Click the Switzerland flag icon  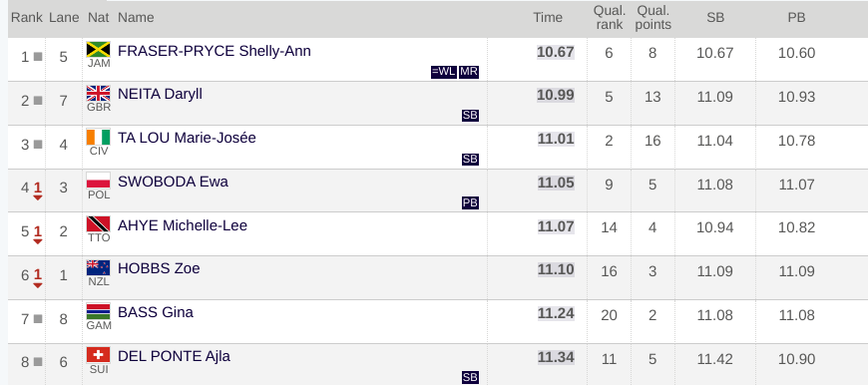coord(99,354)
